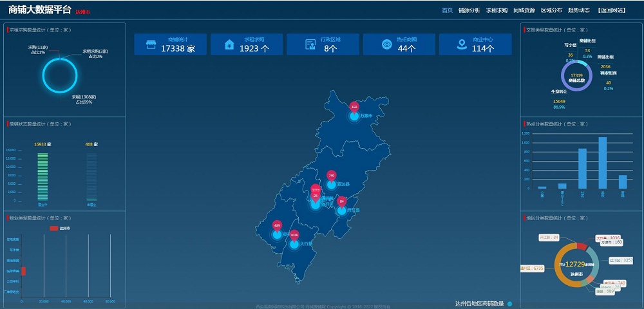Click the blue circle marker at 宣汉县
The image size is (644, 309).
pyautogui.click(x=332, y=185)
